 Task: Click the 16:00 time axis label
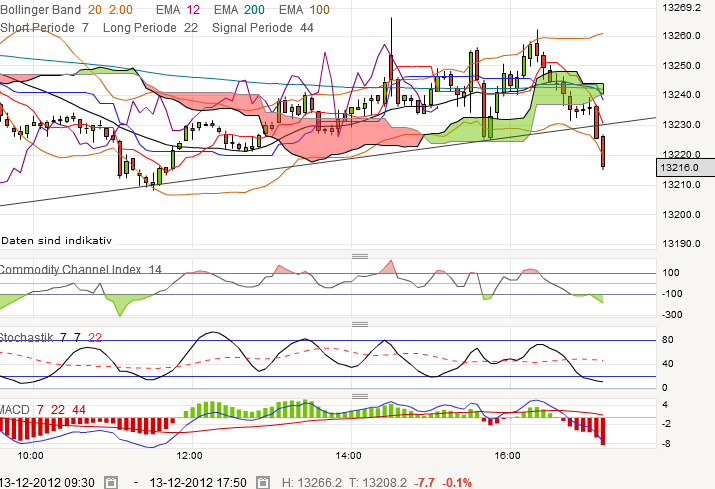point(508,456)
